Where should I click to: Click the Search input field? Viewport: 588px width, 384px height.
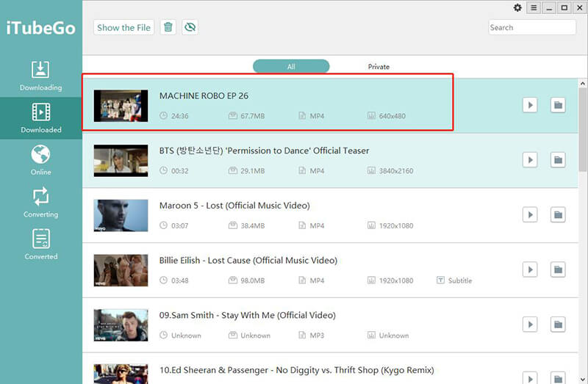point(531,27)
